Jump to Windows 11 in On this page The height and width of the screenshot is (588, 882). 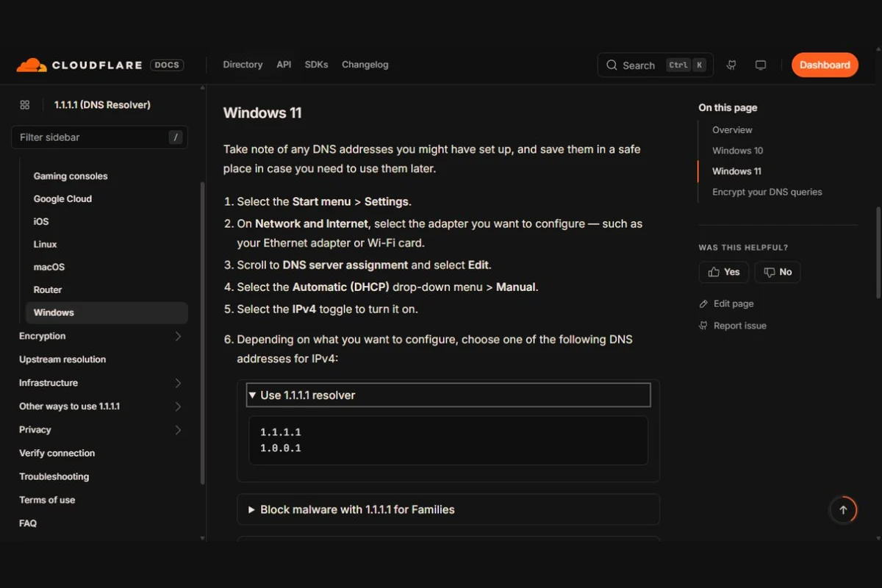tap(736, 171)
